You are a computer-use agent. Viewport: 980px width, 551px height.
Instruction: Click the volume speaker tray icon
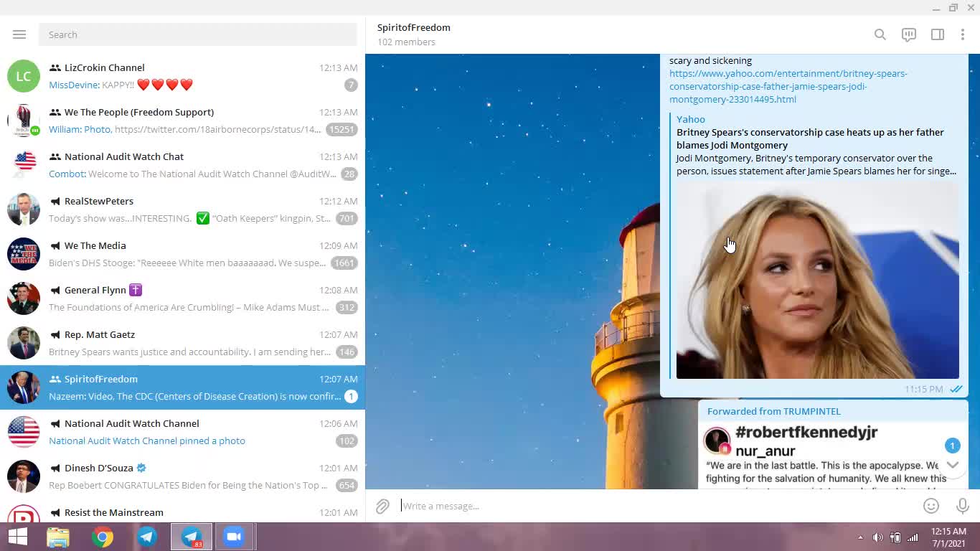[x=877, y=537]
